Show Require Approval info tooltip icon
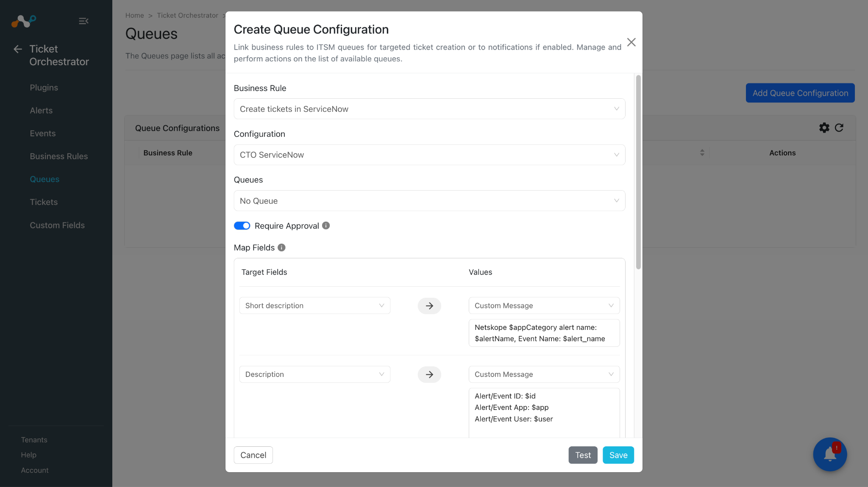868x487 pixels. pyautogui.click(x=326, y=226)
